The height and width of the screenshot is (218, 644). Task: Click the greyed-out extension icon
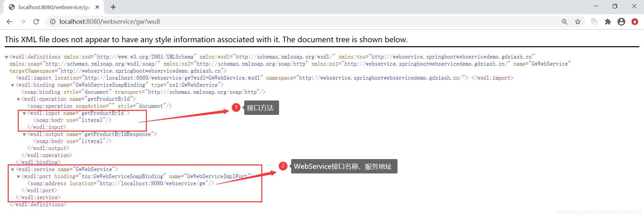tap(594, 22)
